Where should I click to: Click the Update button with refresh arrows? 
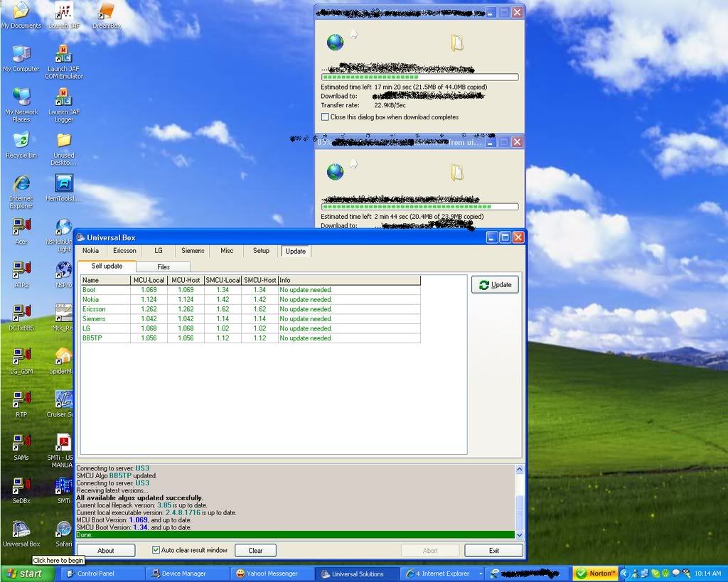(495, 285)
